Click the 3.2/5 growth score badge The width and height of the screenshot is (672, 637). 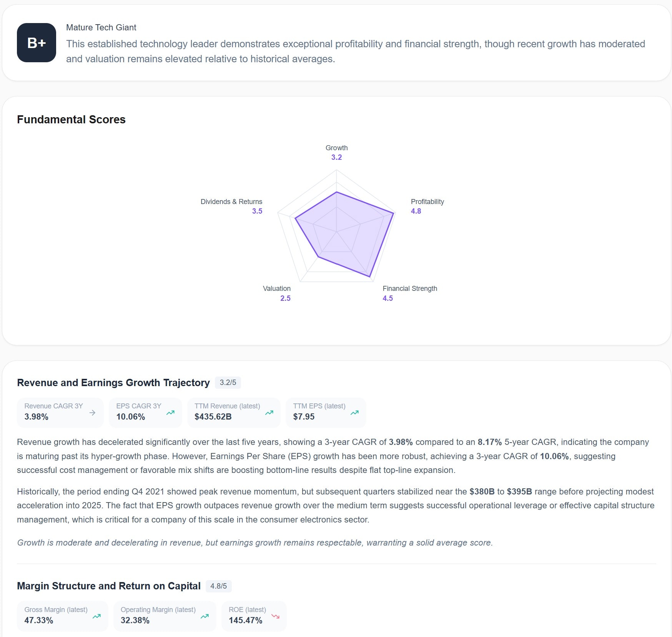tap(228, 383)
